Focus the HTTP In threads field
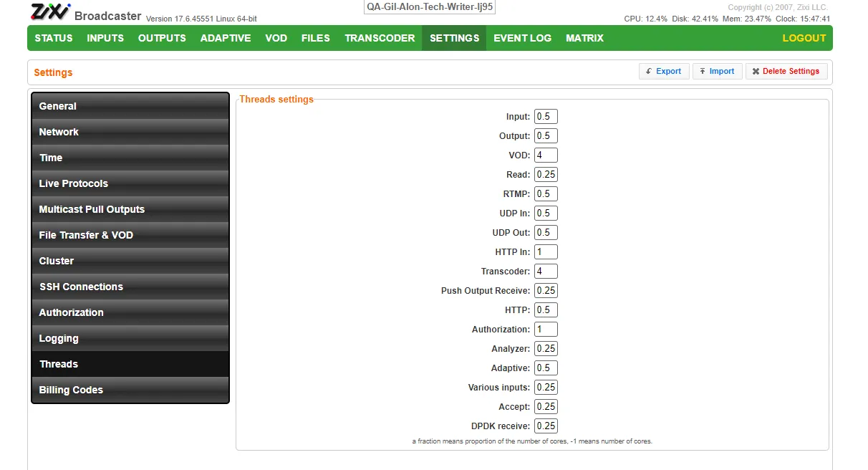868x470 pixels. (x=546, y=252)
